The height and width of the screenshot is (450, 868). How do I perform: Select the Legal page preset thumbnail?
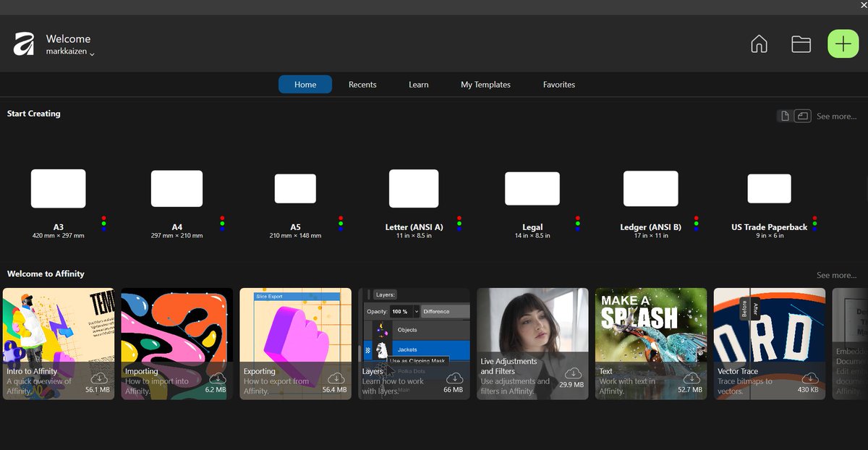pyautogui.click(x=532, y=189)
